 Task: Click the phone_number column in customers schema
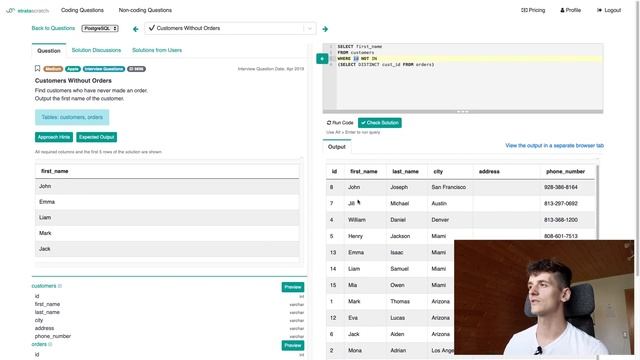[x=53, y=336]
